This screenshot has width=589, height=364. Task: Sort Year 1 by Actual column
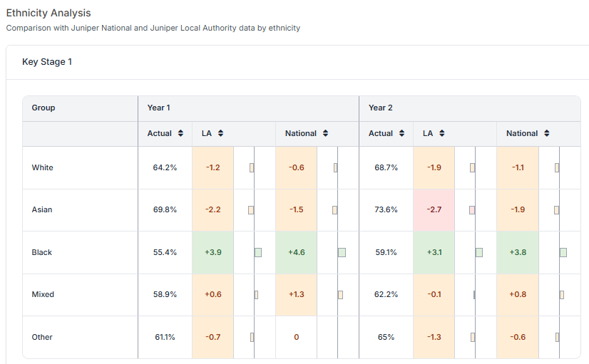[180, 133]
